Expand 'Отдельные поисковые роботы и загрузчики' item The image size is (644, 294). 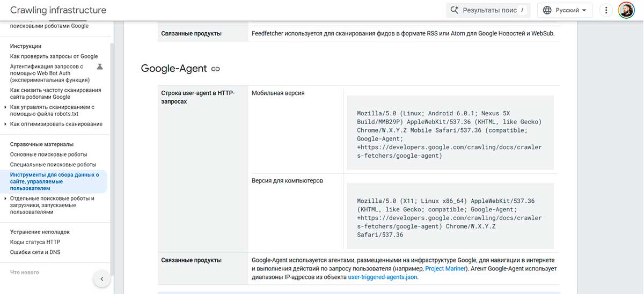(x=5, y=199)
